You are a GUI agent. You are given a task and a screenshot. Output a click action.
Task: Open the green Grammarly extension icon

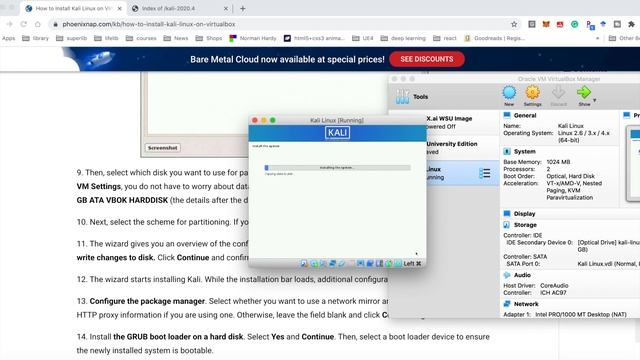pyautogui.click(x=574, y=24)
